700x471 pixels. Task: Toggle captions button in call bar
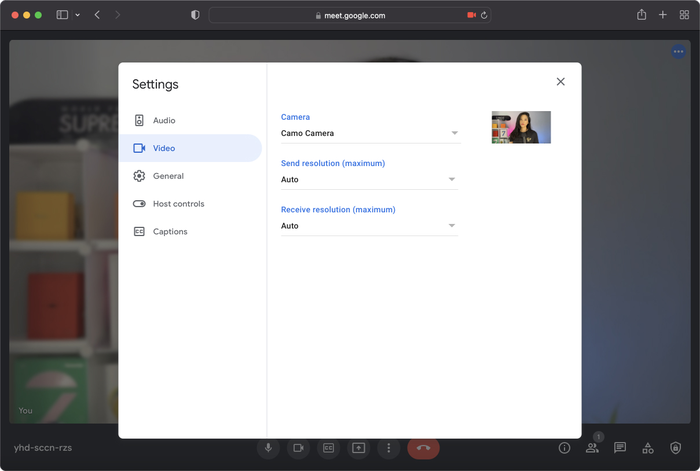[328, 448]
